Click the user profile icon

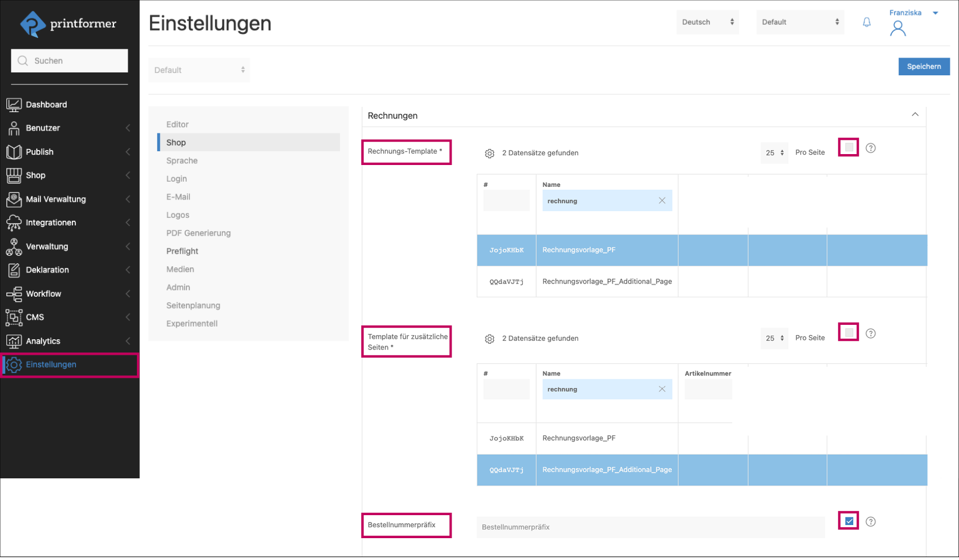[899, 28]
